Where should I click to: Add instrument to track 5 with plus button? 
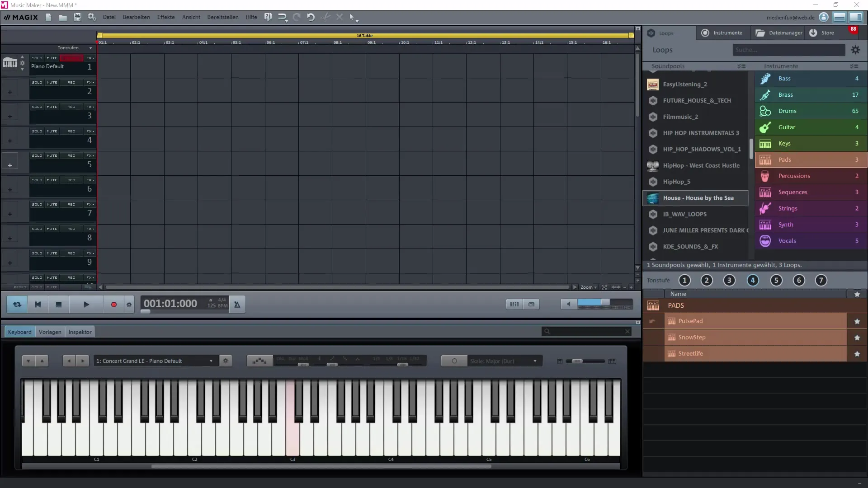pos(10,161)
